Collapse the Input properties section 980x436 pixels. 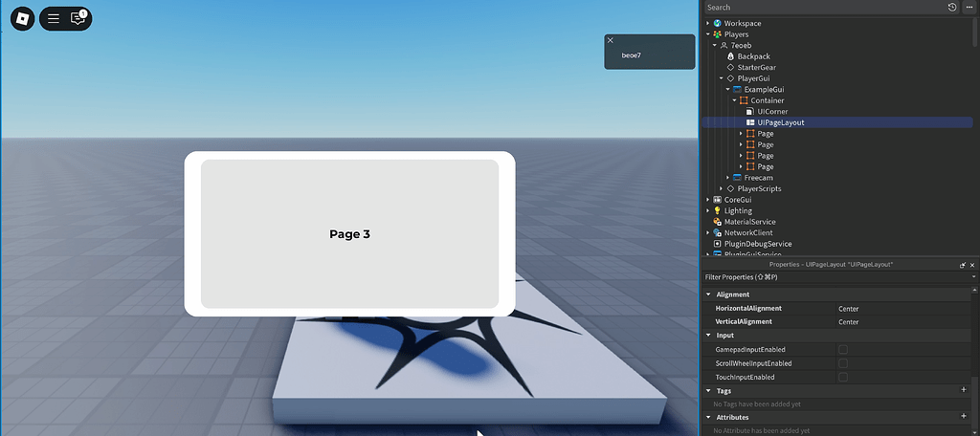(x=709, y=336)
